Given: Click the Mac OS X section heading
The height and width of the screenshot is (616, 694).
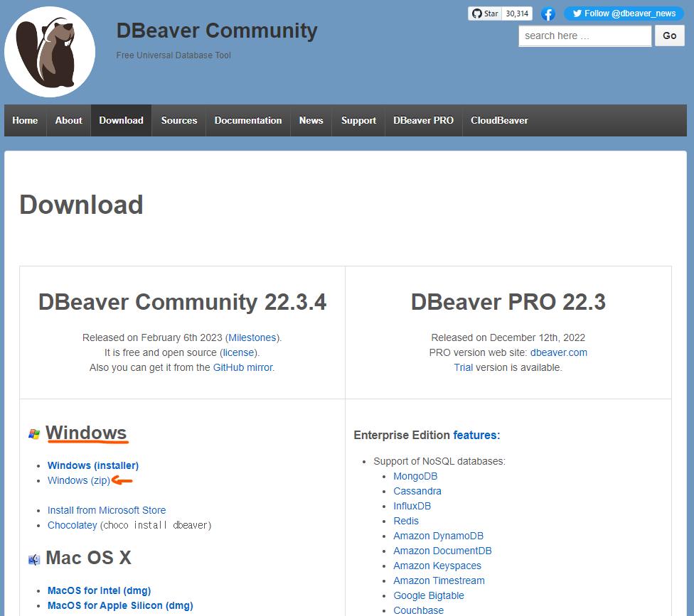Looking at the screenshot, I should click(88, 558).
